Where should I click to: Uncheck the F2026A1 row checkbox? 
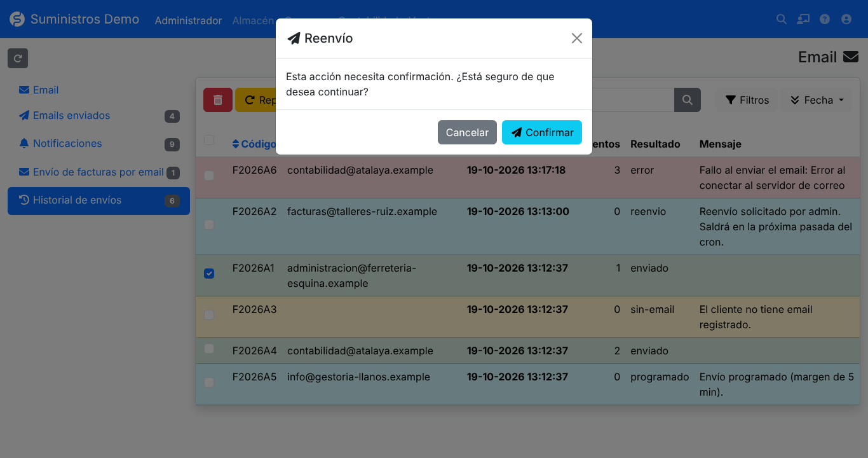209,274
